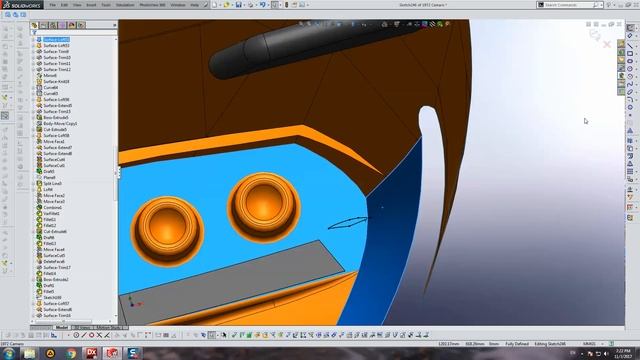The image size is (640, 360).
Task: Open File Explorer from the taskbar
Action: click(29, 353)
